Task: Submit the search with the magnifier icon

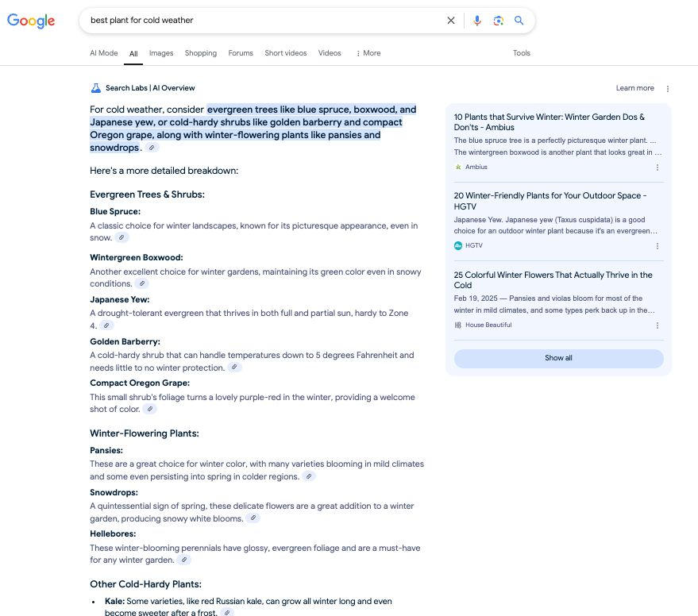Action: pos(519,21)
